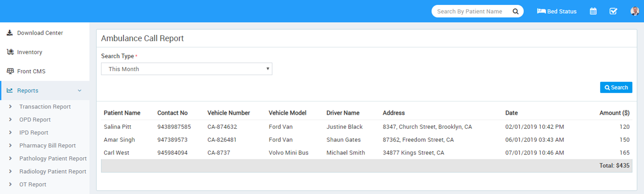Click the user profile avatar

pos(635,11)
